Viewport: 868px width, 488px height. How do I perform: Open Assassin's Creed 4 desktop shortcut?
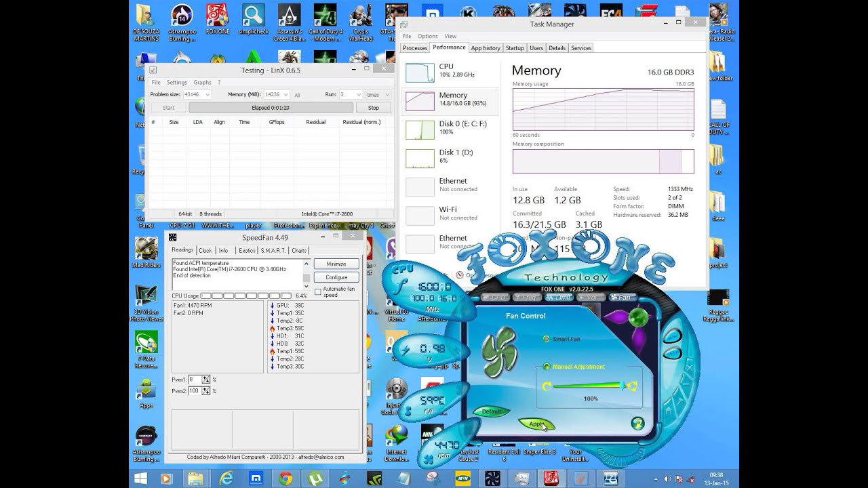coord(290,22)
